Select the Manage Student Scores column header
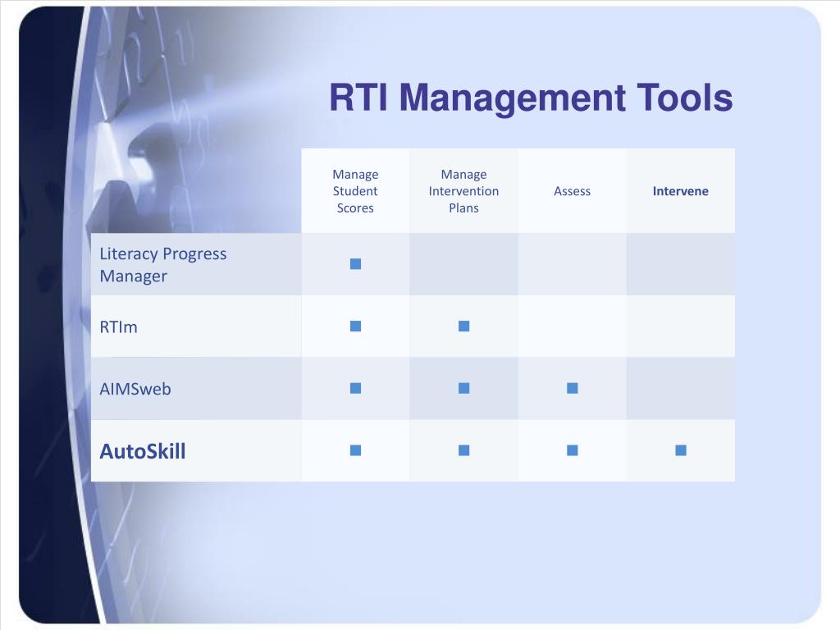Image resolution: width=840 pixels, height=630 pixels. pyautogui.click(x=355, y=190)
